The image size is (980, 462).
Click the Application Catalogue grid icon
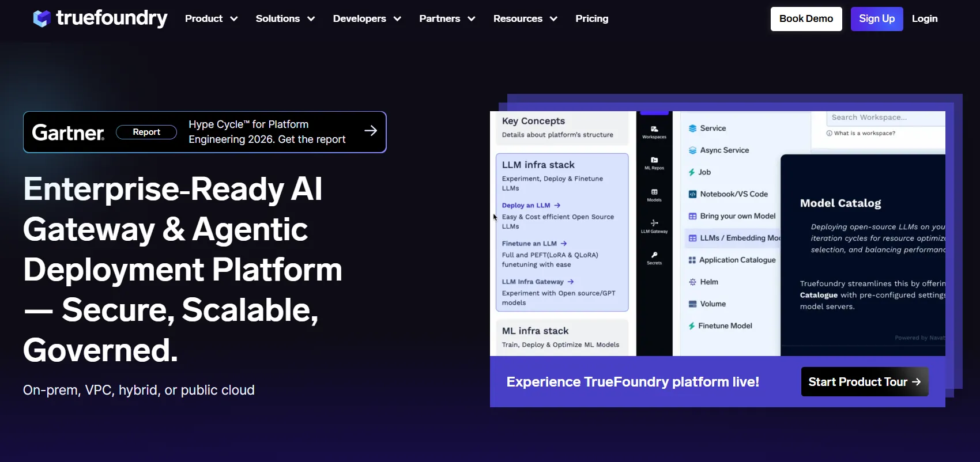pyautogui.click(x=692, y=260)
